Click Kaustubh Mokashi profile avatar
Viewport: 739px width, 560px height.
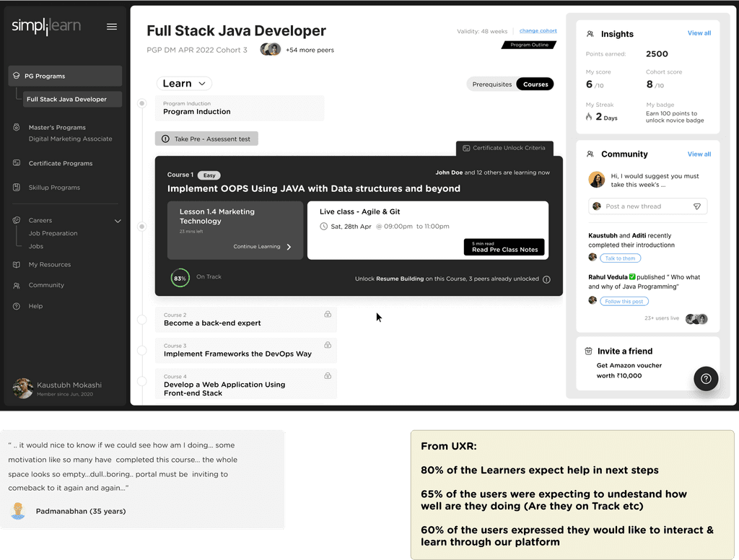[x=22, y=388]
